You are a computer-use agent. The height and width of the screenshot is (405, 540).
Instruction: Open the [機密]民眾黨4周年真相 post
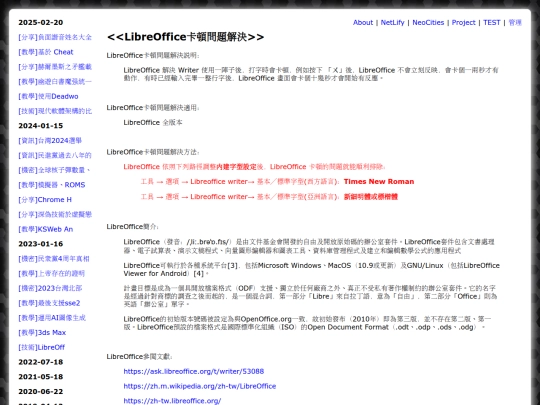54,259
